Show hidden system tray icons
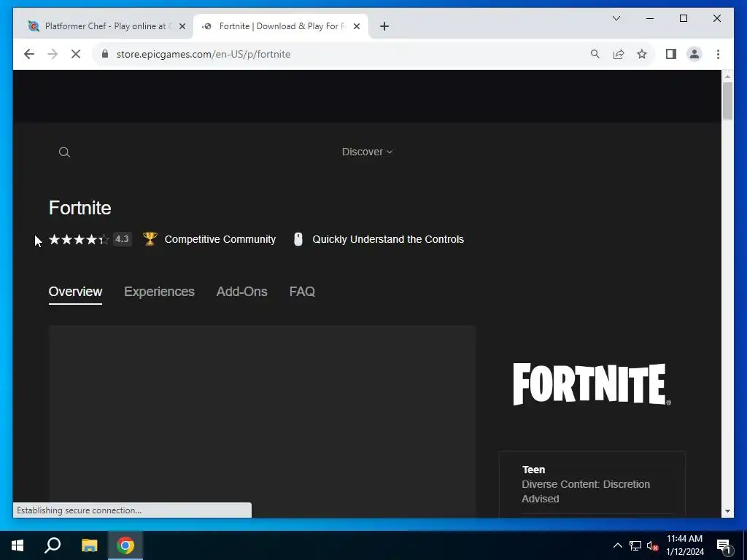 [x=617, y=545]
